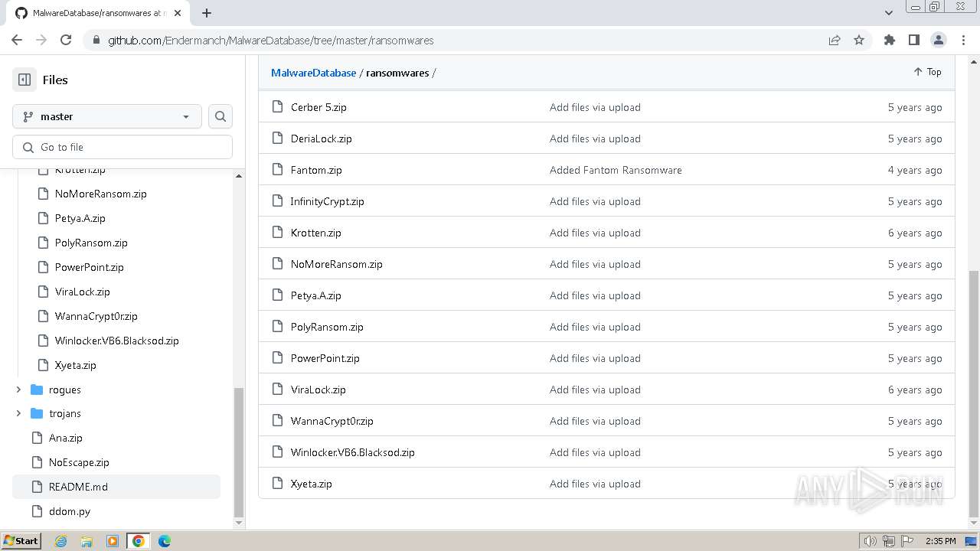The height and width of the screenshot is (551, 980).
Task: Click file icon beside main NoMoreRansom.zip
Action: [x=278, y=264]
